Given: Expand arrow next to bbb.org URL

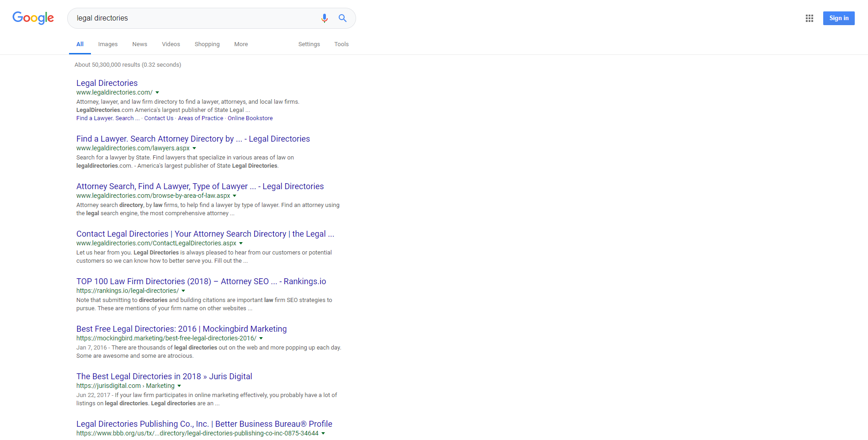Looking at the screenshot, I should tap(323, 434).
